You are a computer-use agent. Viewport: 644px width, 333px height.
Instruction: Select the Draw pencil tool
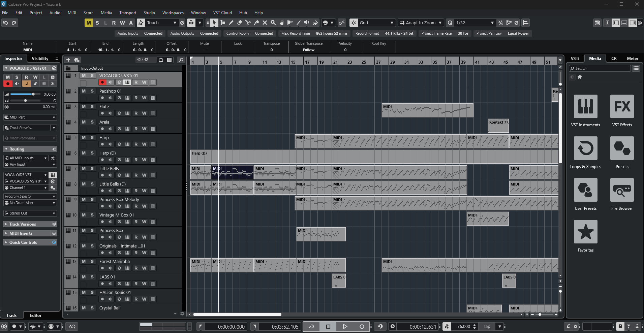(231, 23)
